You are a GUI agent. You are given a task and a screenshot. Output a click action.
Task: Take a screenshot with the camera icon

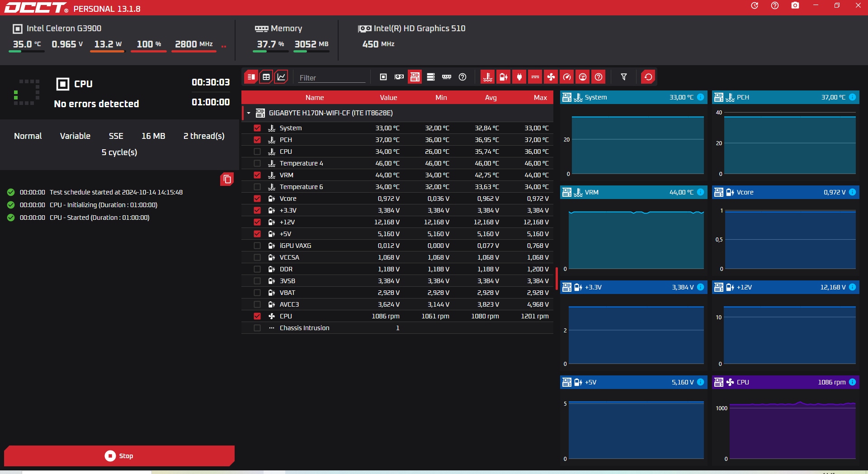[795, 5]
